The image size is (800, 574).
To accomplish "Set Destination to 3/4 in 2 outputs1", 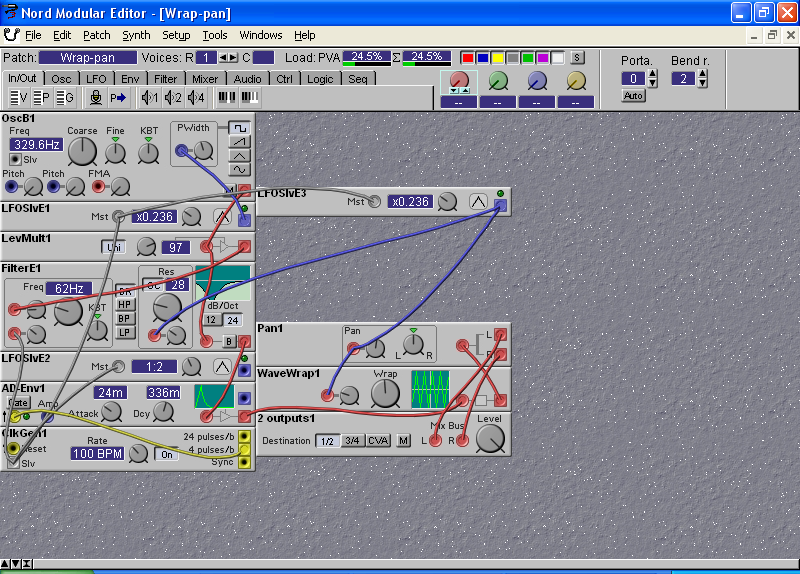I will tap(352, 440).
